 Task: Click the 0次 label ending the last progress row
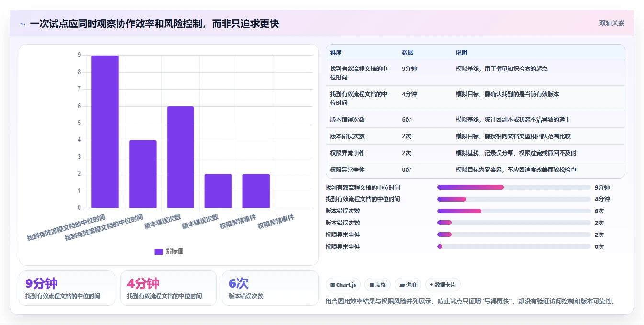(x=599, y=247)
